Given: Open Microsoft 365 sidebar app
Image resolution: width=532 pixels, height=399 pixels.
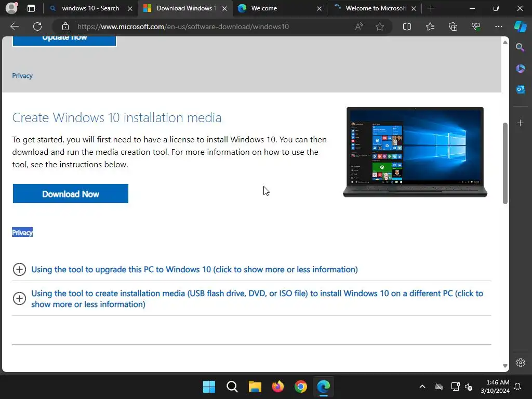Looking at the screenshot, I should pyautogui.click(x=520, y=69).
